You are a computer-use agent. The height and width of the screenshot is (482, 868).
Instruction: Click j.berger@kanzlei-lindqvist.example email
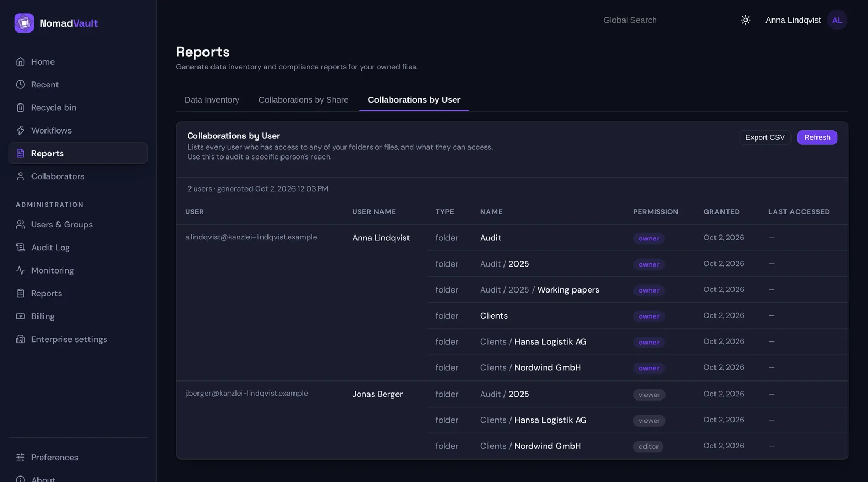246,394
